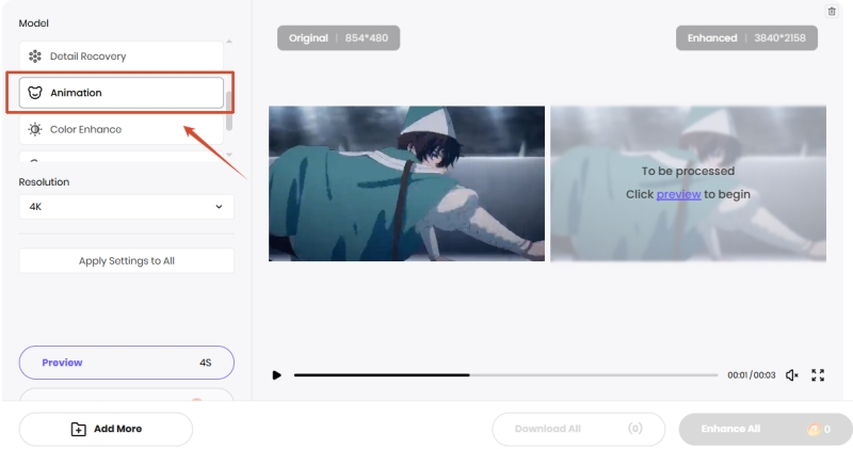Click the Resolution dropdown chevron arrow

click(219, 207)
